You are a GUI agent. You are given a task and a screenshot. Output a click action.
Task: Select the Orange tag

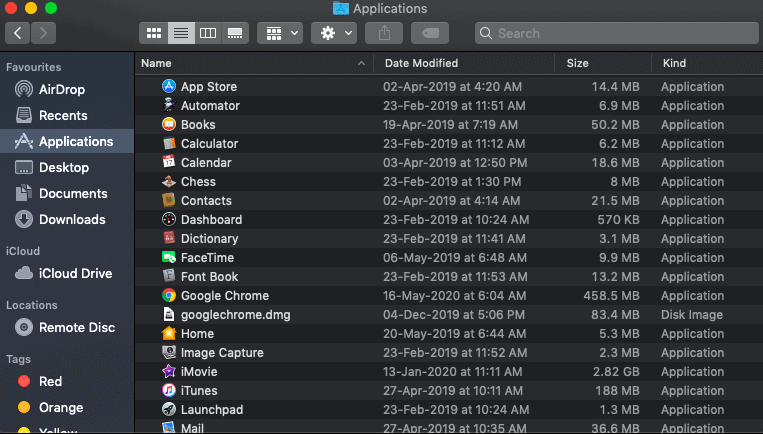(x=67, y=407)
